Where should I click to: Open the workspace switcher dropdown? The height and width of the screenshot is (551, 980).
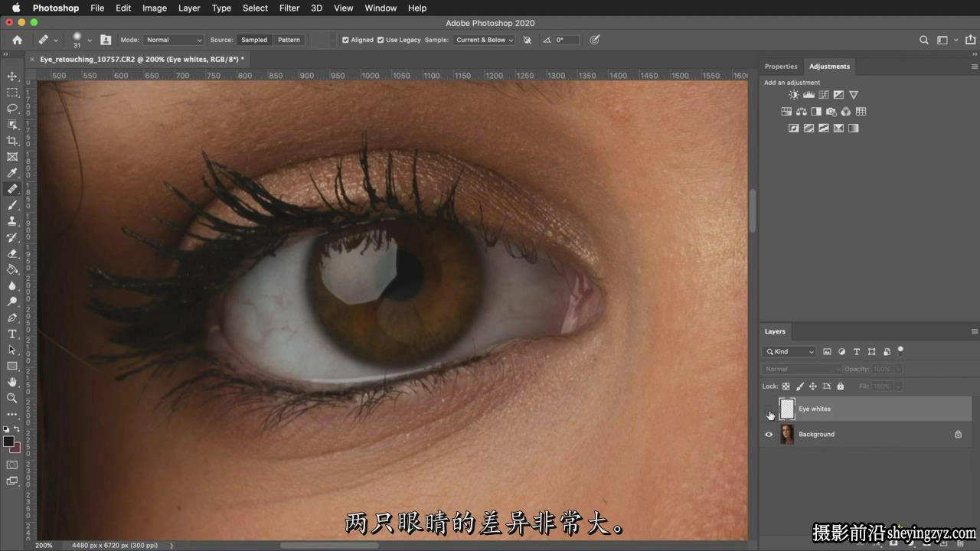tap(946, 40)
